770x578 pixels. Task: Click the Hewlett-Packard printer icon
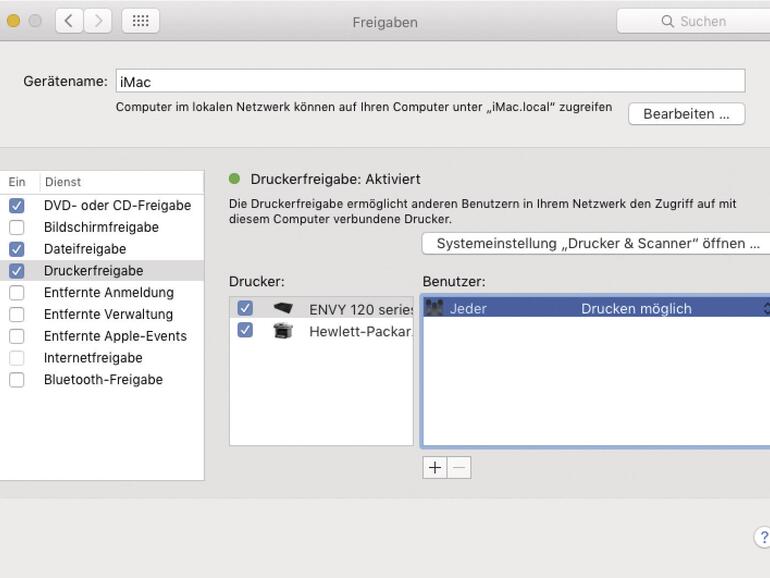pyautogui.click(x=283, y=330)
